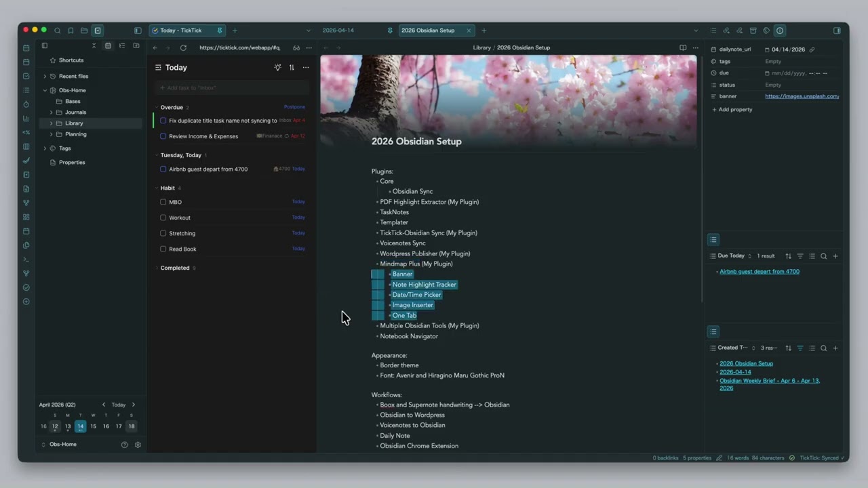868x488 pixels.
Task: Click the sort arrows icon in the Today header
Action: coord(292,68)
